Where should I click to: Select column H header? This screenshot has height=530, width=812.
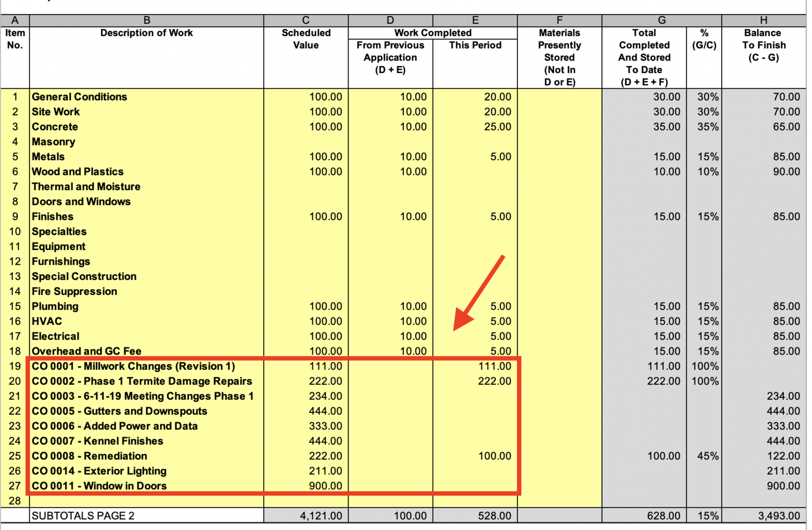point(763,20)
